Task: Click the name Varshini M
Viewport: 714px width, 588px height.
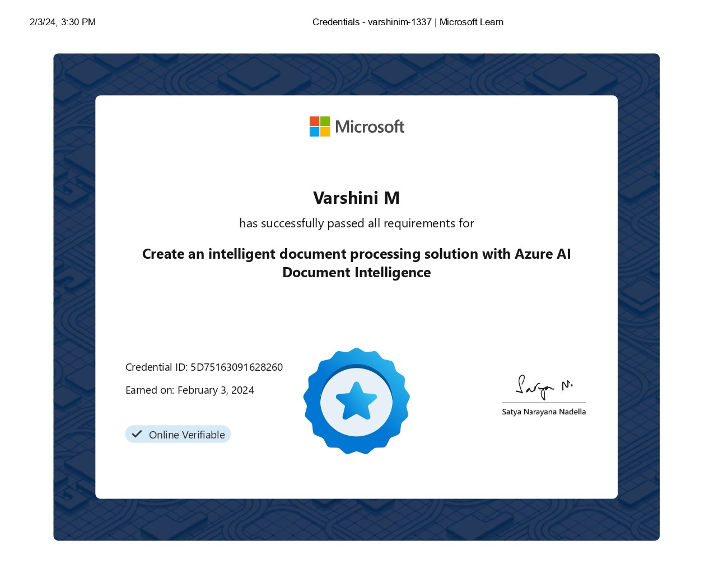Action: pyautogui.click(x=356, y=198)
